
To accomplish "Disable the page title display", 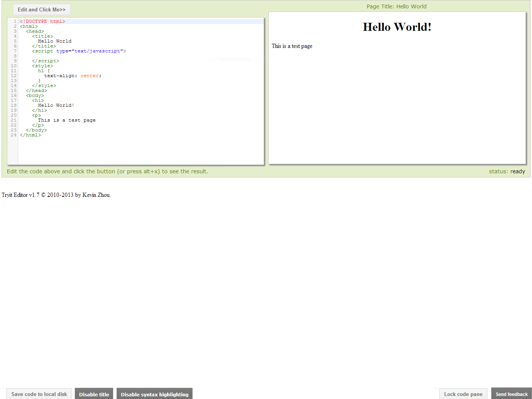I will click(x=94, y=394).
